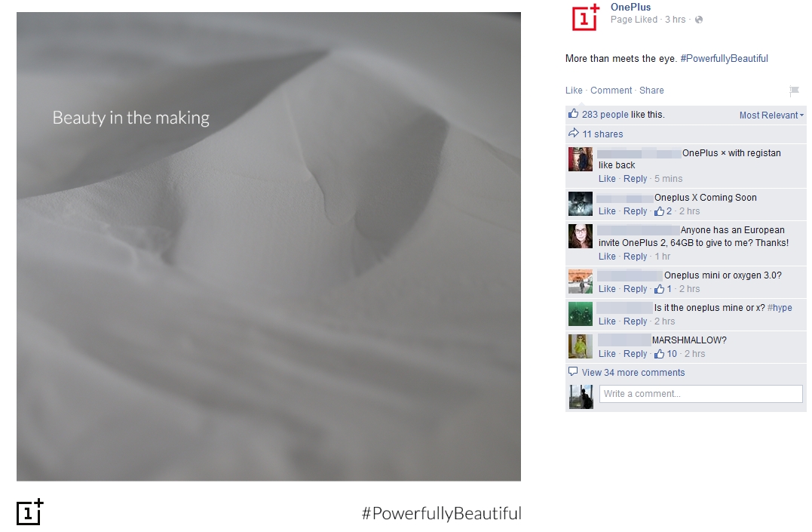Like the 'oneplus mine or x?' comment
The height and width of the screenshot is (532, 812).
pos(607,321)
